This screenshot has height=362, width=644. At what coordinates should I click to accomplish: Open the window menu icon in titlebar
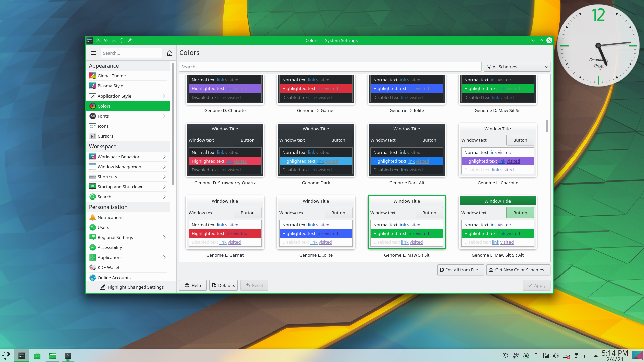tap(90, 40)
